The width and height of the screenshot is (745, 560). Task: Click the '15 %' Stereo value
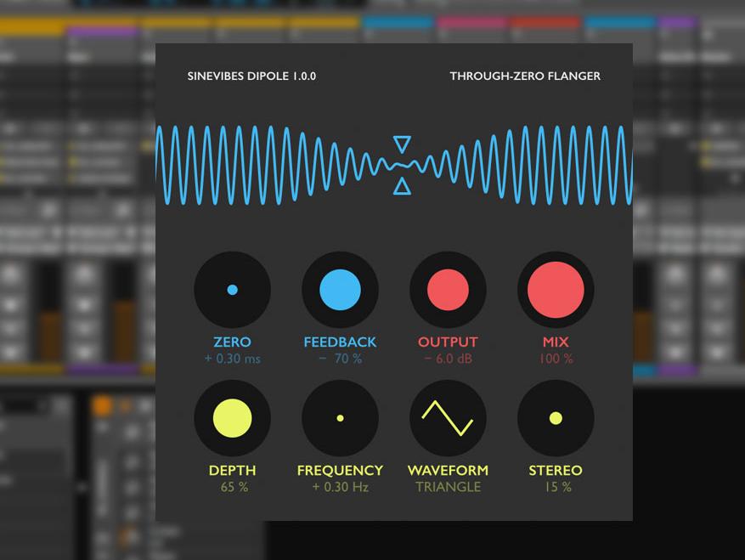pyautogui.click(x=558, y=487)
